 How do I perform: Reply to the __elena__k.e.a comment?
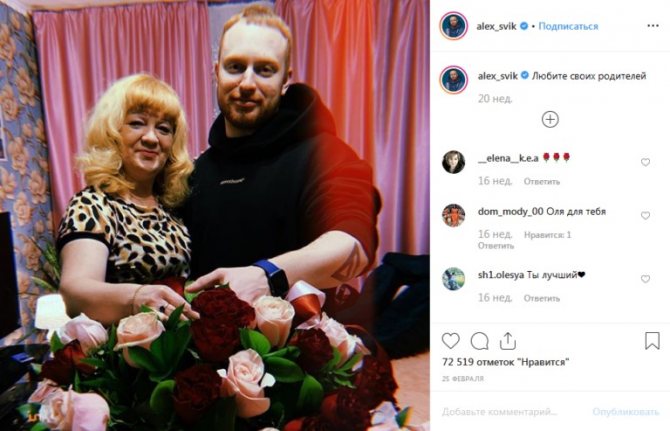pyautogui.click(x=541, y=182)
